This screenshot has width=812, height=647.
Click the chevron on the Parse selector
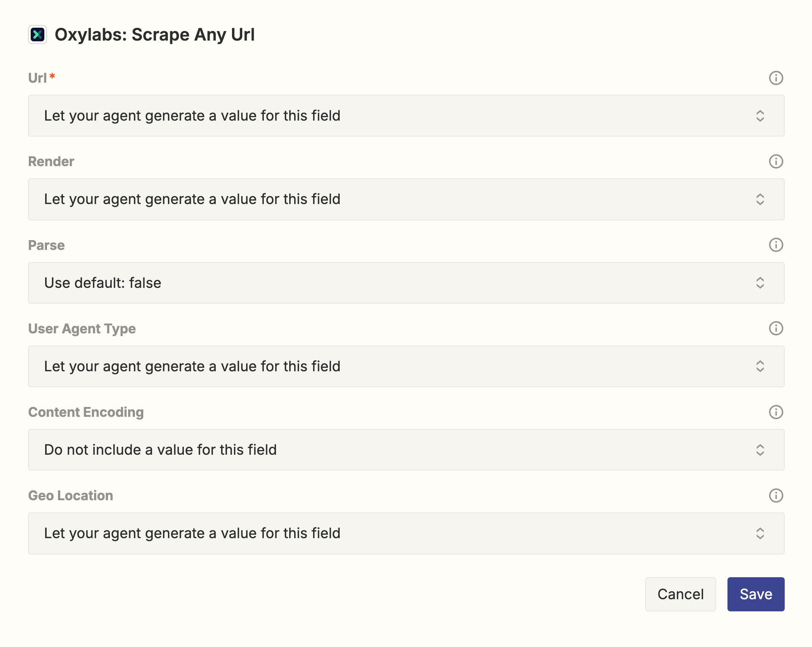click(761, 283)
